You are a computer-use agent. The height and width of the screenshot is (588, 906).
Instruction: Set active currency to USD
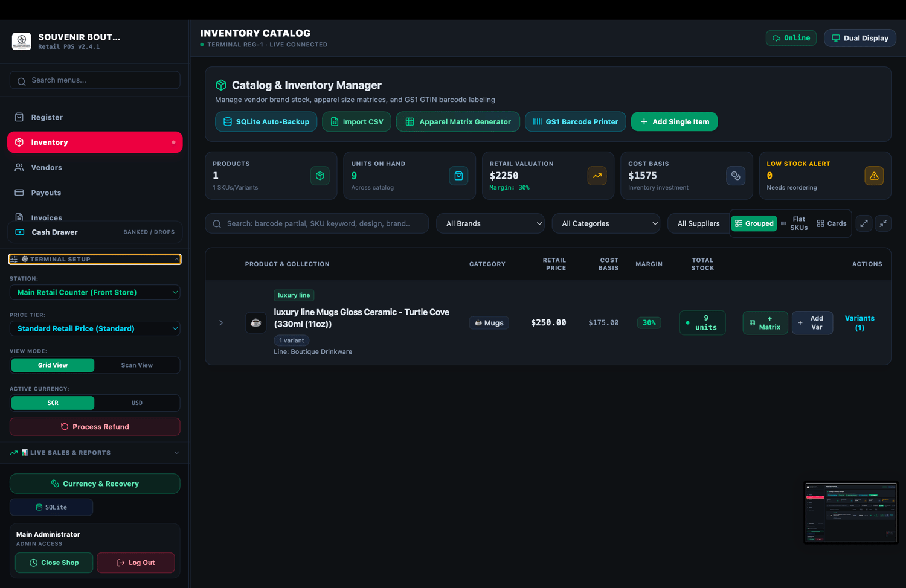coord(137,403)
